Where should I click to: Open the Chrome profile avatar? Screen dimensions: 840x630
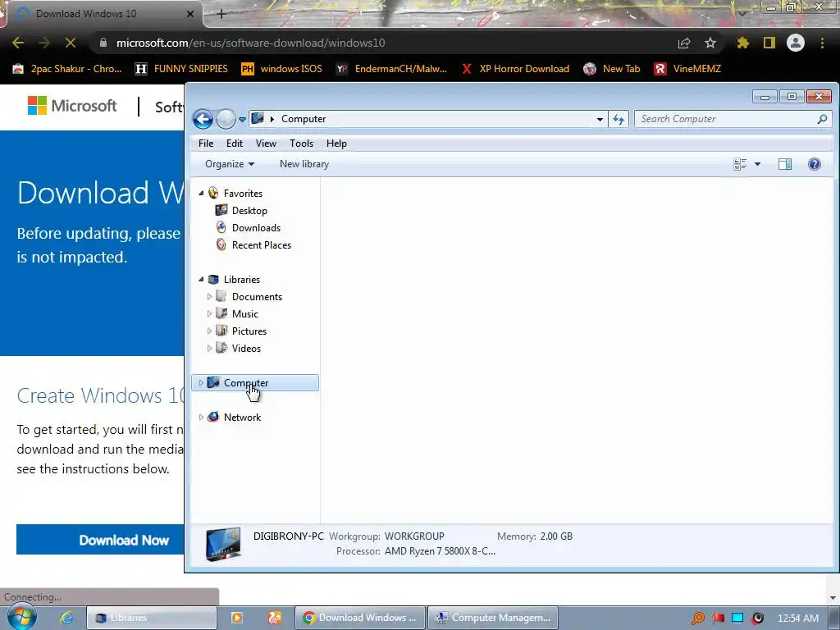[x=796, y=43]
